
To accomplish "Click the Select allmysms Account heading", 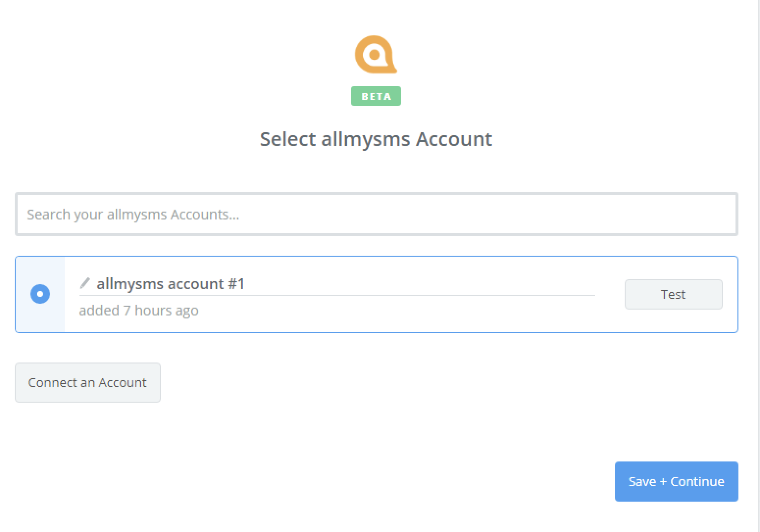I will coord(376,139).
